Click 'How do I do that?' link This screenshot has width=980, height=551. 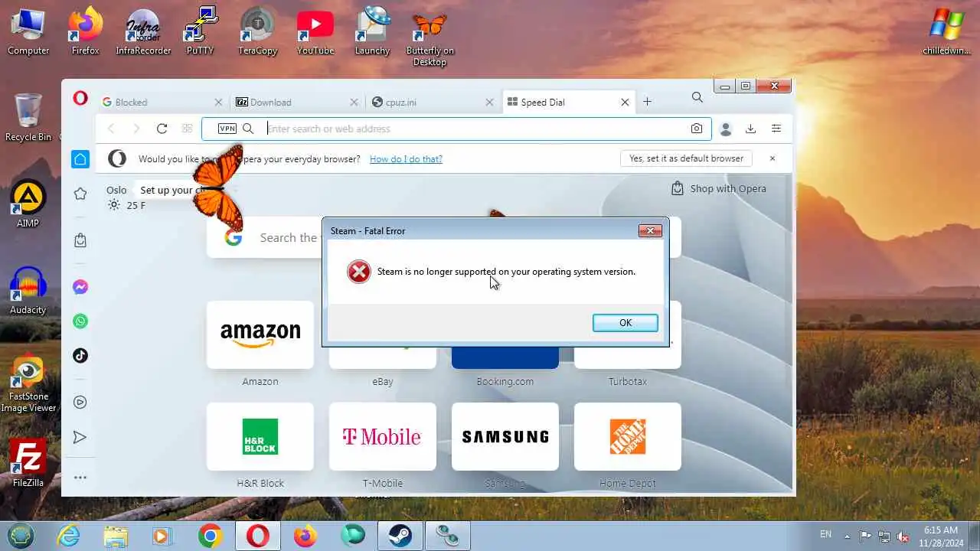pos(406,159)
